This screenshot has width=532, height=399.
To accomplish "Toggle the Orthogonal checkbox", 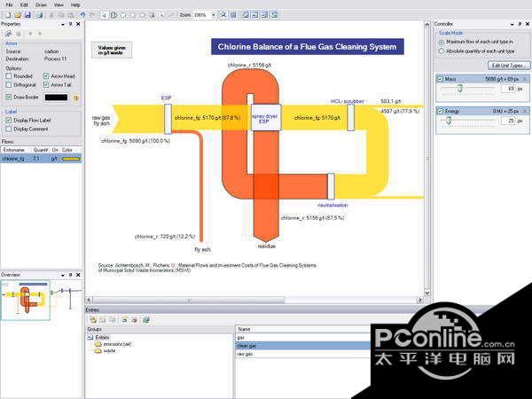I will [x=9, y=85].
